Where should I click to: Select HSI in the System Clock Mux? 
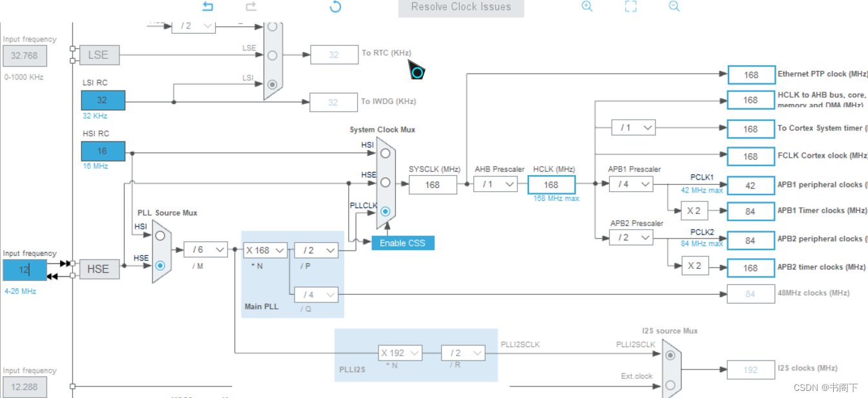click(384, 153)
